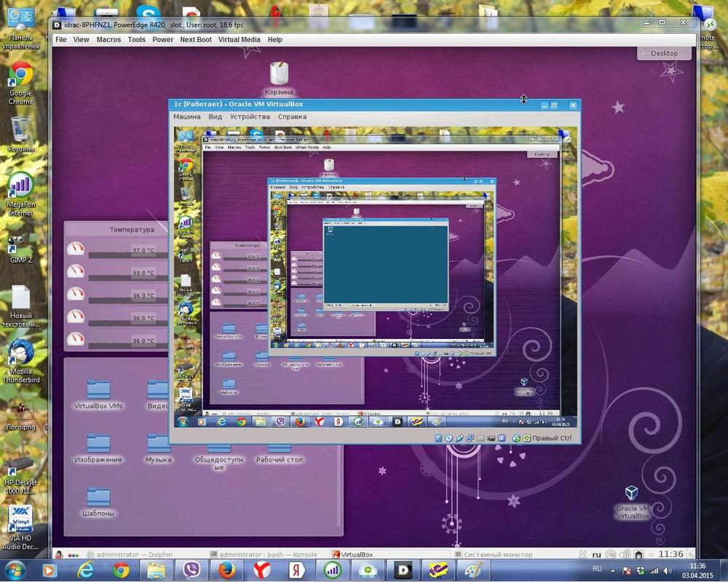Select the HP Deskjet 1000 desktop shortcut
Screen dimensions: 728x582
pos(21,475)
